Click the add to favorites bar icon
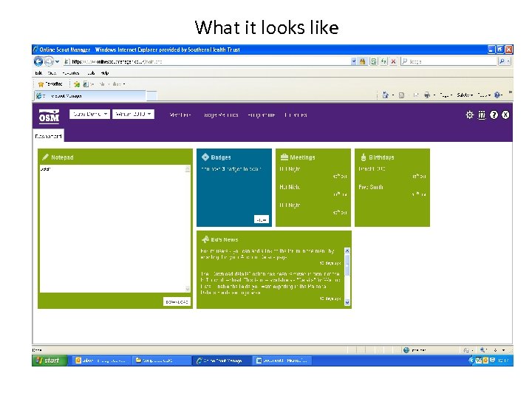Viewport: 532px width, 399px height. 77,83
